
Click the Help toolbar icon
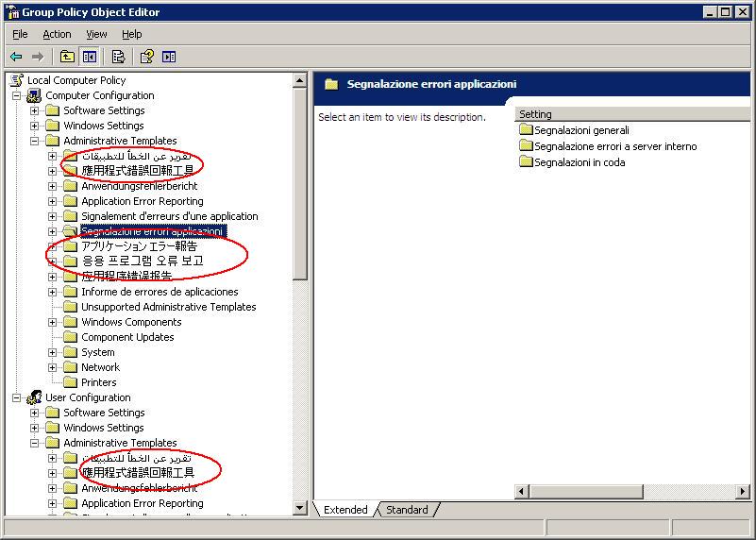coord(147,57)
